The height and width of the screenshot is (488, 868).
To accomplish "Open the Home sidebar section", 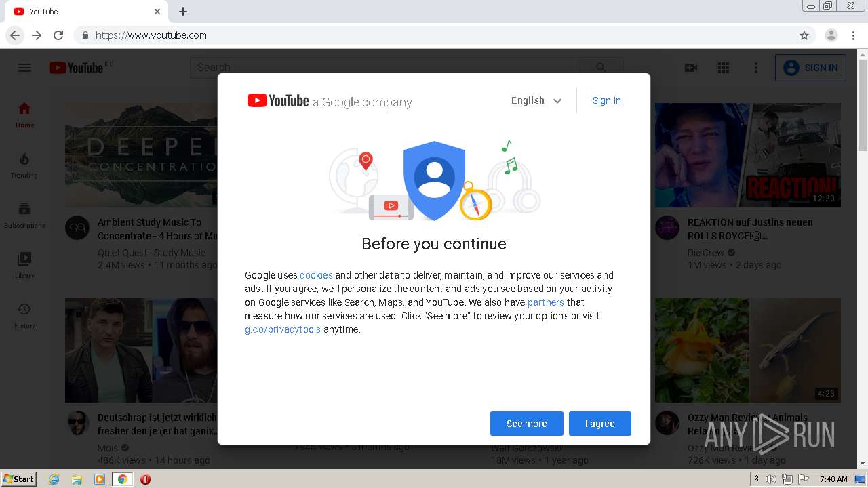I will point(24,115).
